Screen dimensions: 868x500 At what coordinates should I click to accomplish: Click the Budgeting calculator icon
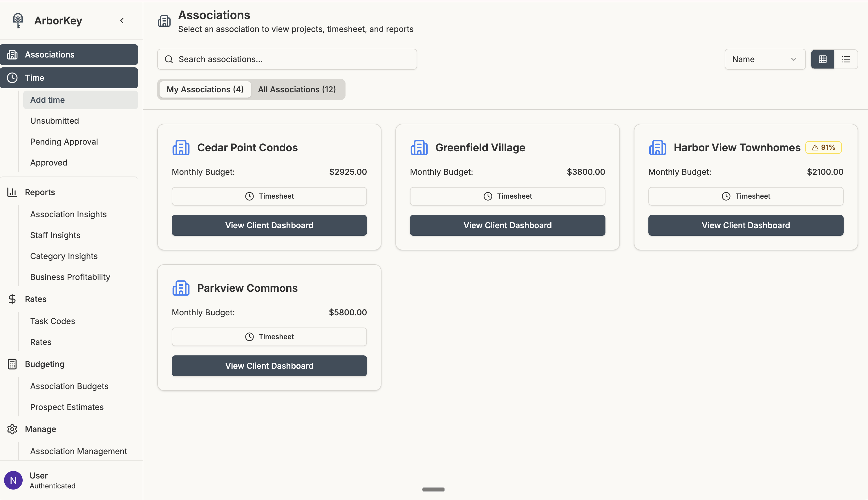(12, 364)
